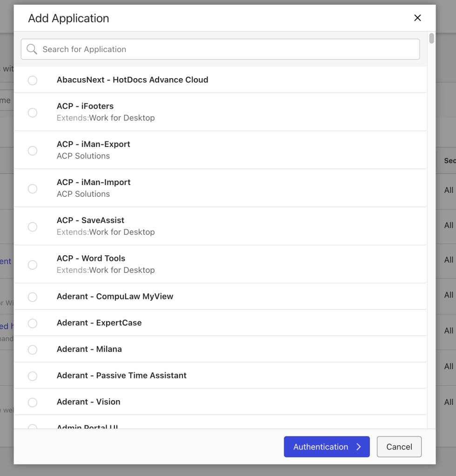Select Aderant - Milana application
The height and width of the screenshot is (476, 456).
tap(33, 350)
